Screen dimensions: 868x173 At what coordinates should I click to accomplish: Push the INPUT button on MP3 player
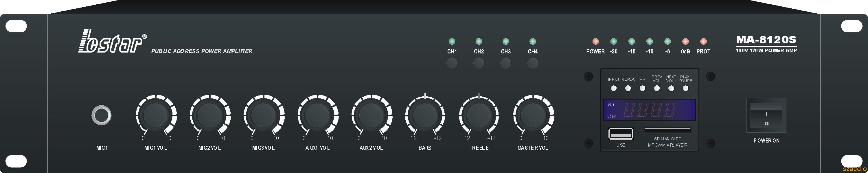[614, 88]
